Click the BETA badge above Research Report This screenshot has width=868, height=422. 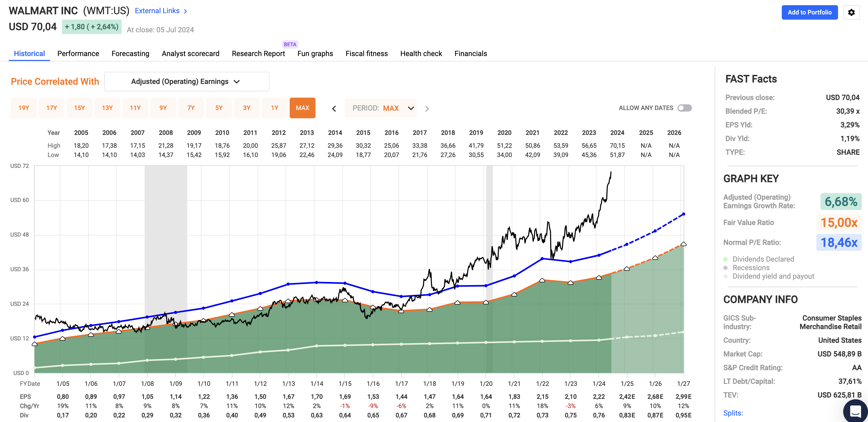tap(290, 44)
